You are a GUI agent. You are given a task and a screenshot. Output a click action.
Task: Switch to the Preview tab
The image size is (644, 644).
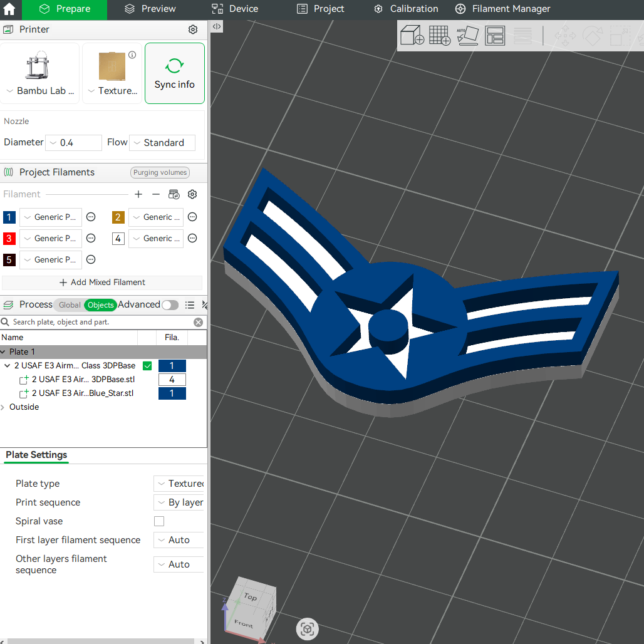coord(150,9)
